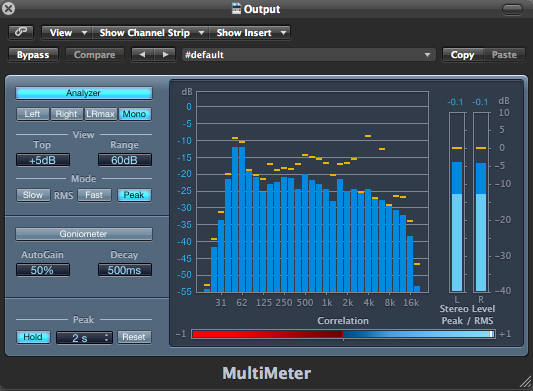Select LRmax analyzer source
This screenshot has width=533, height=391.
pyautogui.click(x=100, y=114)
